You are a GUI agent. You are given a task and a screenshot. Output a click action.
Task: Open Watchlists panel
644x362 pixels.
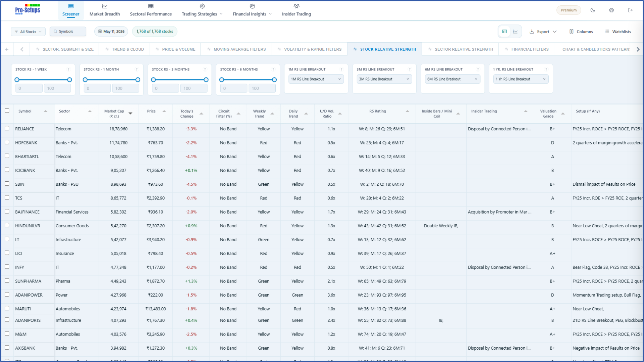pyautogui.click(x=618, y=32)
